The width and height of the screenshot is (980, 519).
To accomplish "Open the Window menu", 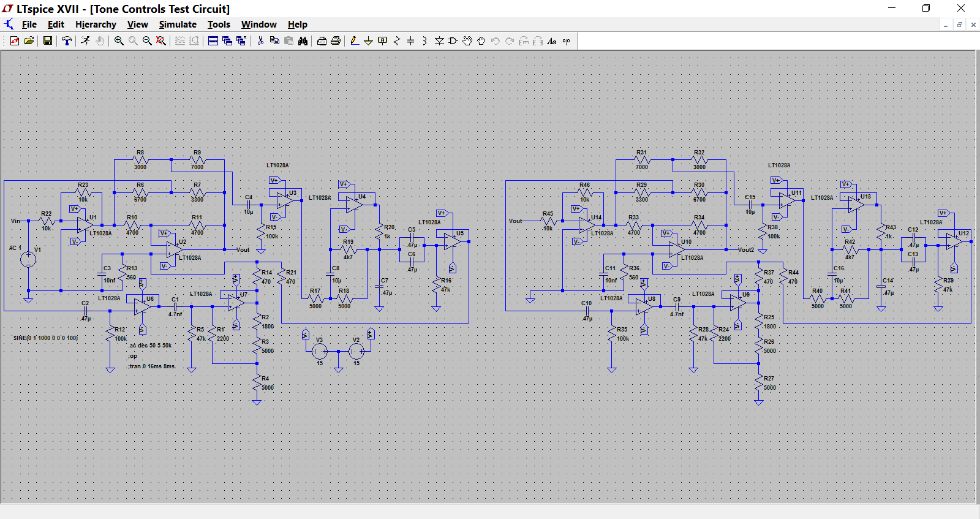I will click(258, 25).
